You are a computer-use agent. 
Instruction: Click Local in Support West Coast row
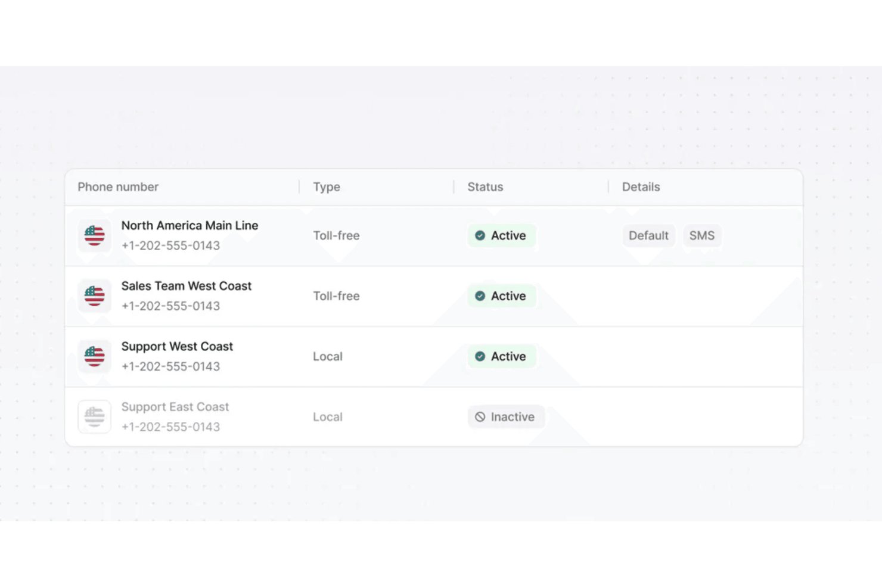tap(328, 357)
